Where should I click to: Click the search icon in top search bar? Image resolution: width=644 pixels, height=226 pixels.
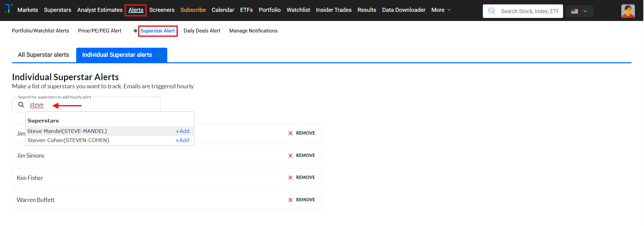492,11
